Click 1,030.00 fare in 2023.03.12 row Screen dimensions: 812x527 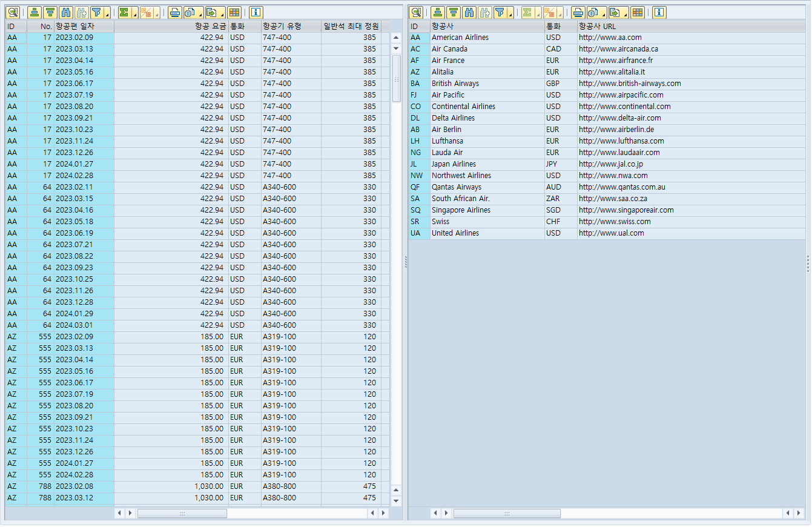click(171, 498)
